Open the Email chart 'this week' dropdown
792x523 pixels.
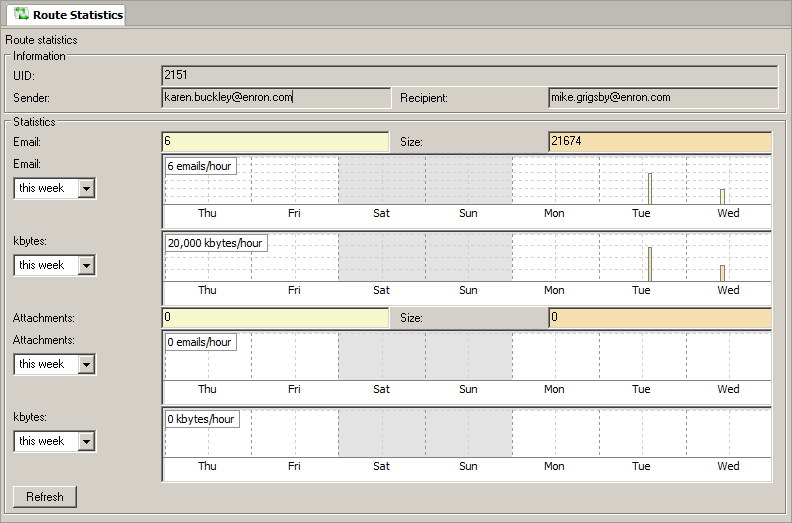(86, 188)
